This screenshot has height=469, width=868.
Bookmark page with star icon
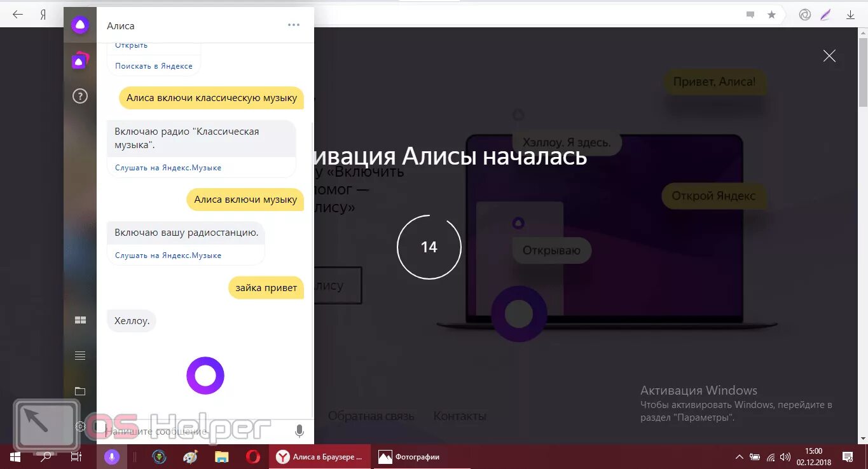pos(771,15)
